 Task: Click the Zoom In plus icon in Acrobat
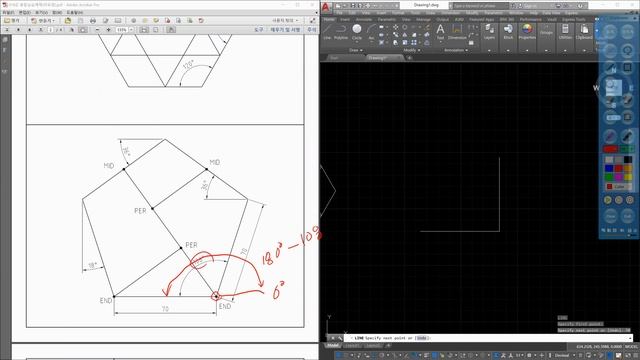pos(108,30)
